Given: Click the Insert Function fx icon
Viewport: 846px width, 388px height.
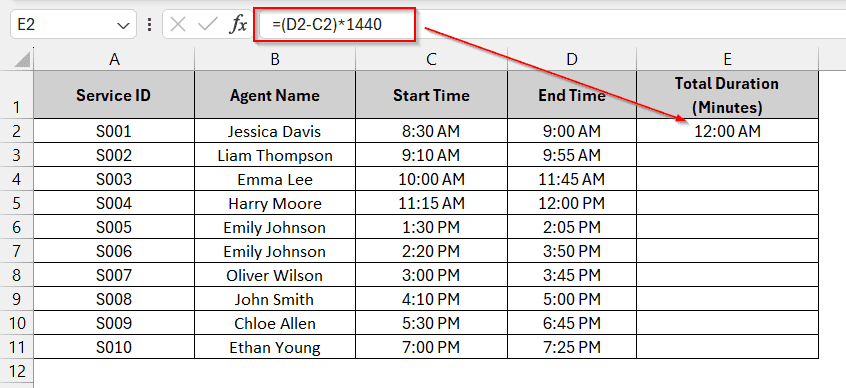Looking at the screenshot, I should [238, 24].
